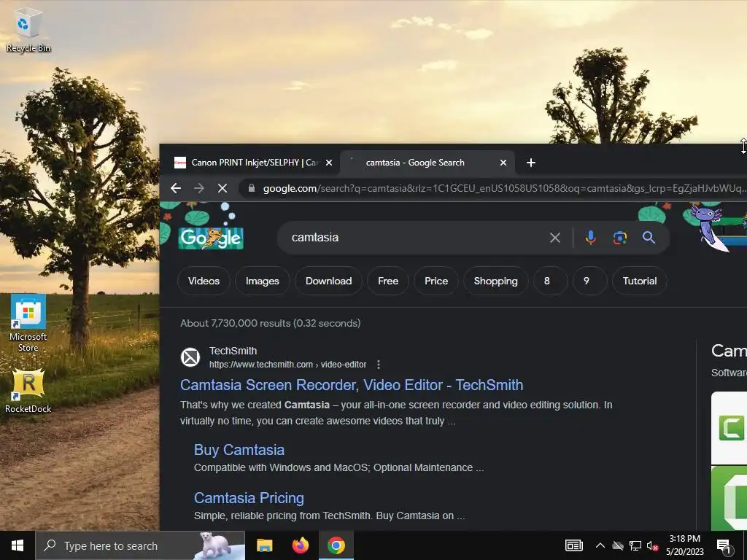Open the Recycle Bin desktop icon
Viewport: 747px width, 560px height.
pos(28,31)
